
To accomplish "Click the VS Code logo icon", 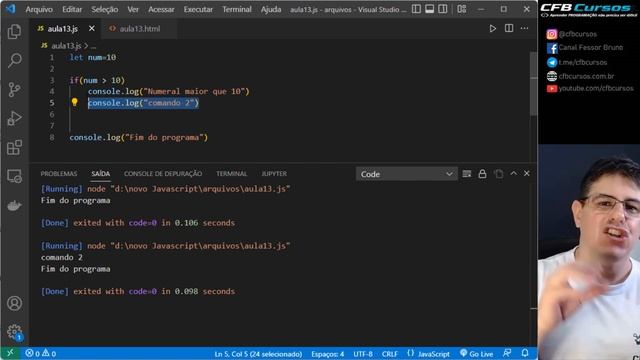I will pos(11,9).
